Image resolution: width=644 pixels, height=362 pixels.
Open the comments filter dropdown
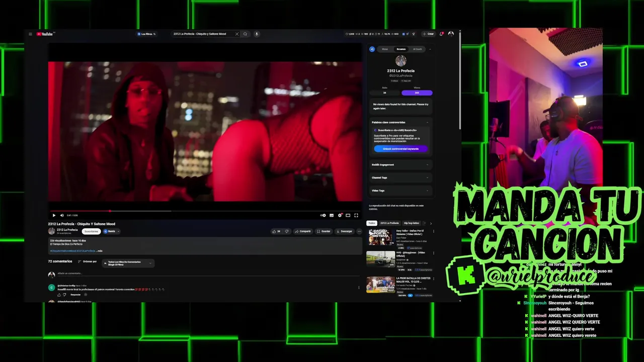(x=128, y=263)
